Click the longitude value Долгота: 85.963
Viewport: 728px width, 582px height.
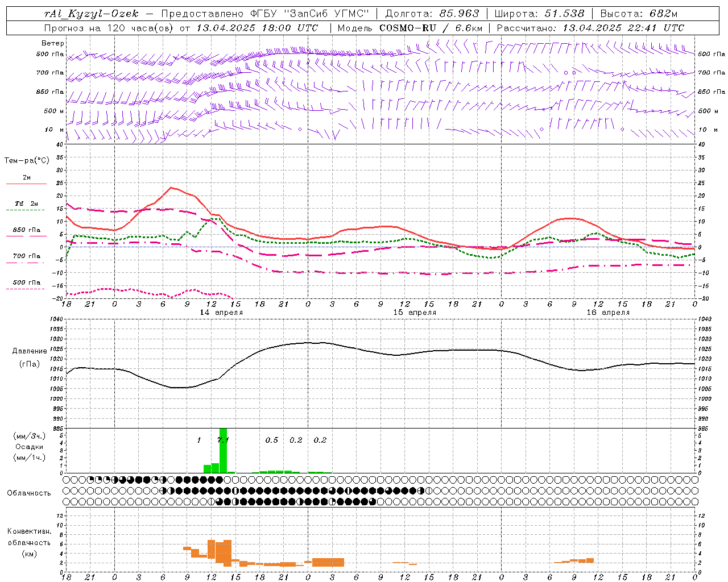432,14
